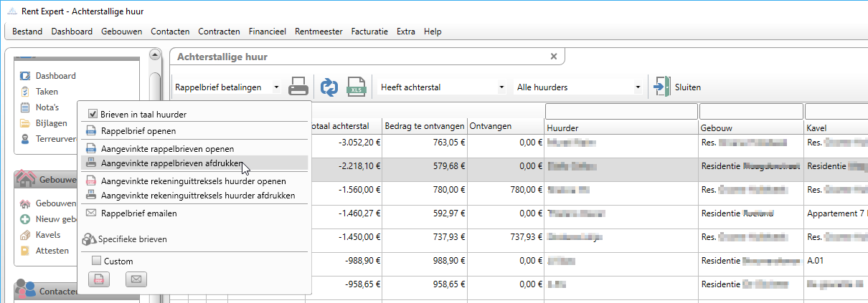Export to Excel with the XLS icon

tap(357, 87)
